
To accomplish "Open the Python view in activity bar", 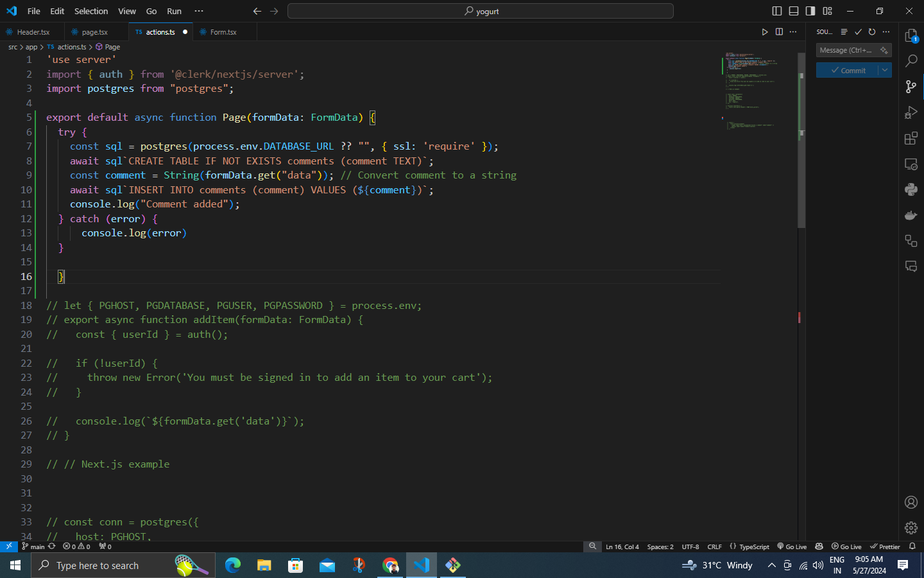I will pos(911,189).
